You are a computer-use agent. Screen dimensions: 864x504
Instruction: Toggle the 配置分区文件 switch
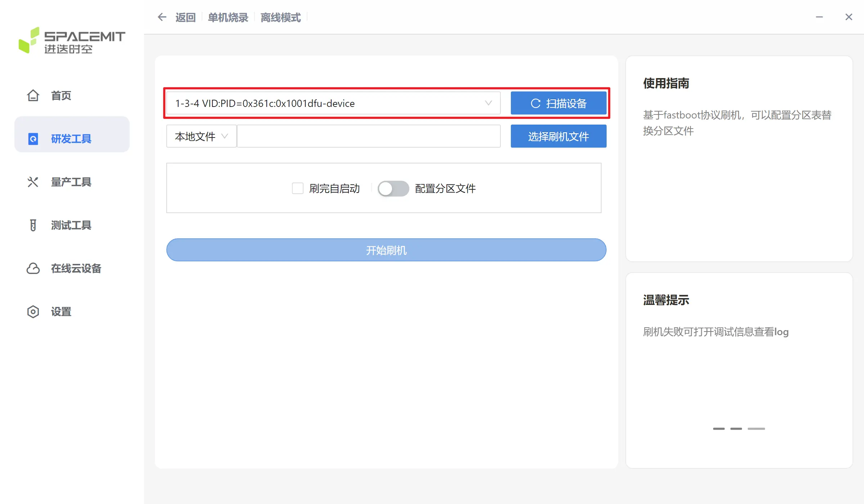[393, 188]
